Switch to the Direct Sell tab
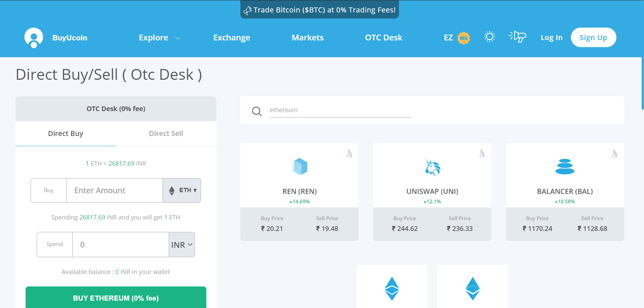The image size is (644, 308). 166,134
